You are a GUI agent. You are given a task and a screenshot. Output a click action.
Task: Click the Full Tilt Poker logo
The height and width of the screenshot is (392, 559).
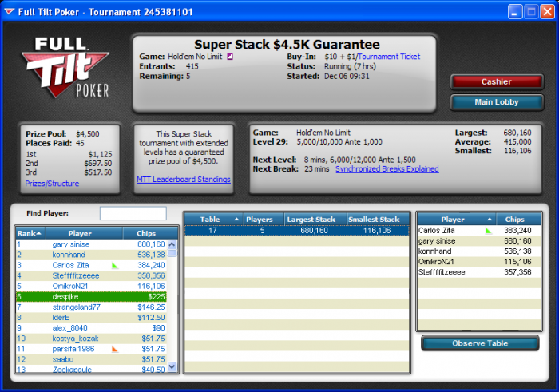[x=65, y=68]
